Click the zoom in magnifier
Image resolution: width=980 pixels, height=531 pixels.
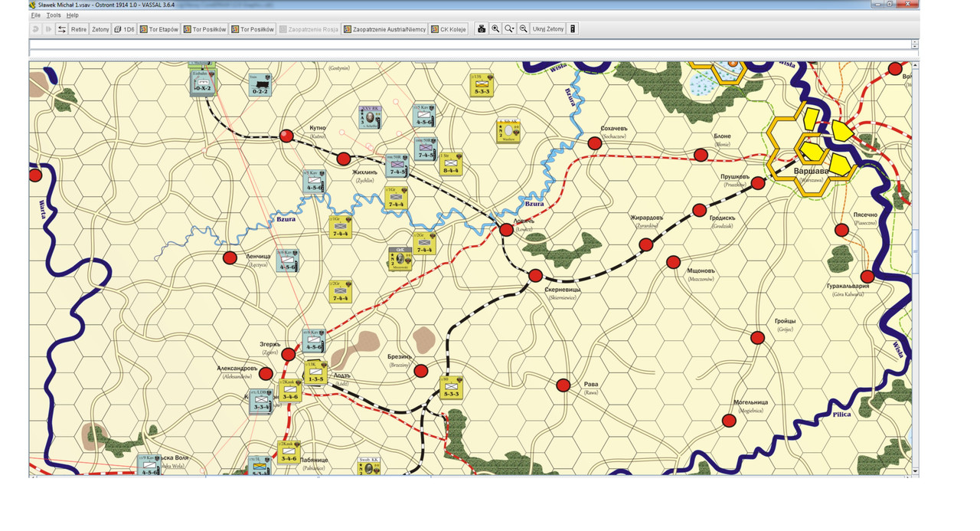(495, 29)
